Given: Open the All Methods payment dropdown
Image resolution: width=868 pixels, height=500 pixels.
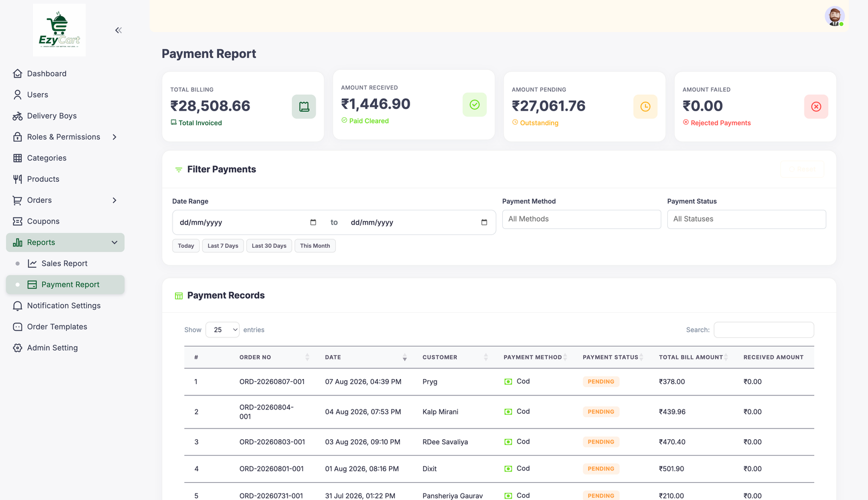Looking at the screenshot, I should tap(582, 219).
